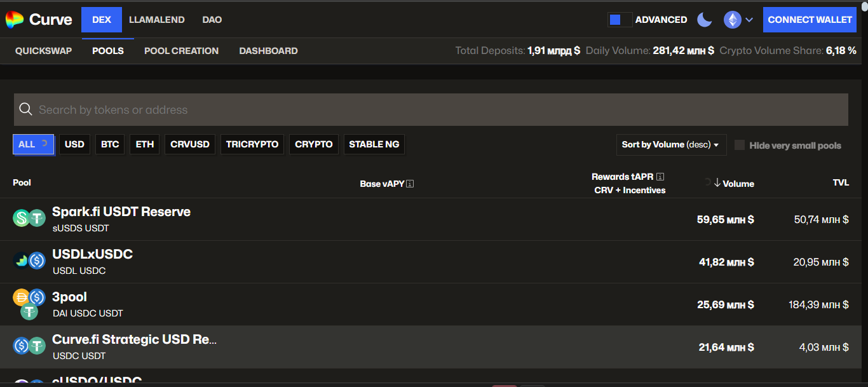Open the DAO tab
Image resolution: width=868 pixels, height=387 pixels.
pos(212,20)
